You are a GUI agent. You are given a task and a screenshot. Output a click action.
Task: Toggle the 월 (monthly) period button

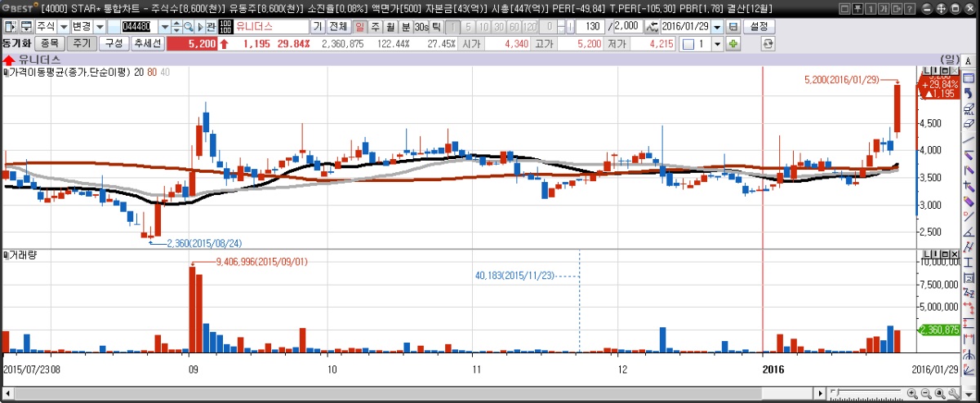pyautogui.click(x=390, y=27)
